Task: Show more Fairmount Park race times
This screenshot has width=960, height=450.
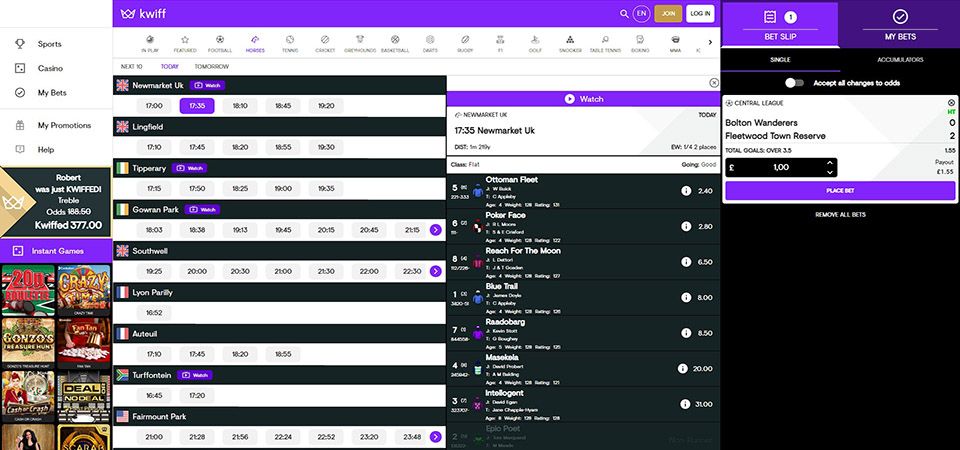Action: [435, 437]
